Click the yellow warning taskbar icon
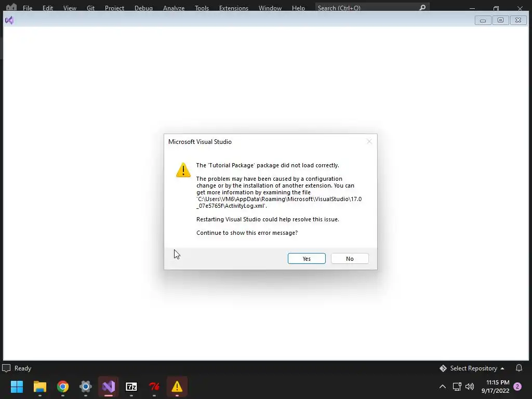 [177, 387]
